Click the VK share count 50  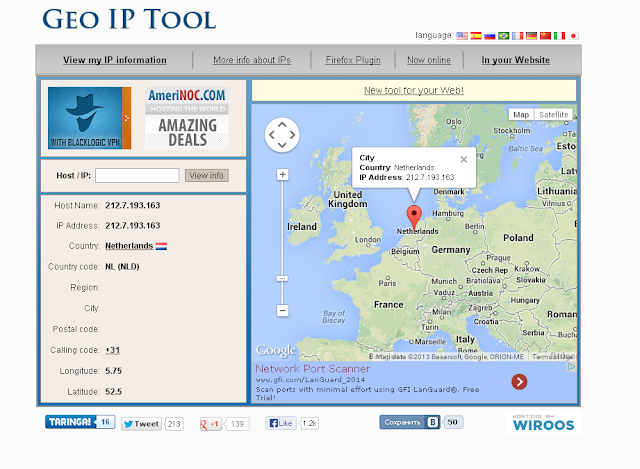coord(453,422)
